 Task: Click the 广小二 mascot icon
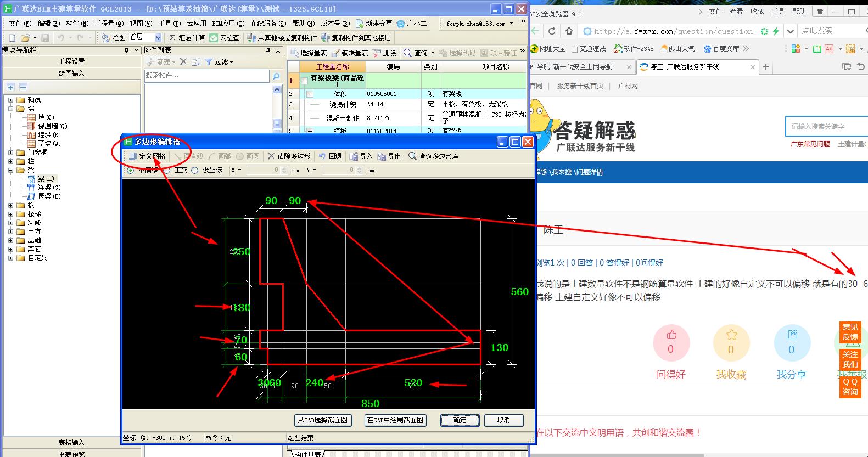401,24
